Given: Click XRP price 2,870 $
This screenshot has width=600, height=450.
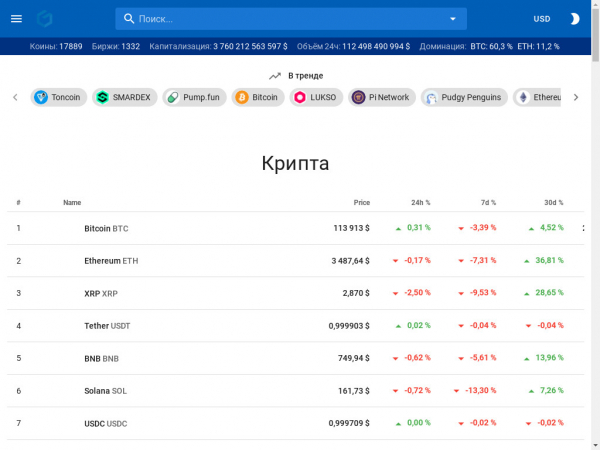Looking at the screenshot, I should coord(356,293).
